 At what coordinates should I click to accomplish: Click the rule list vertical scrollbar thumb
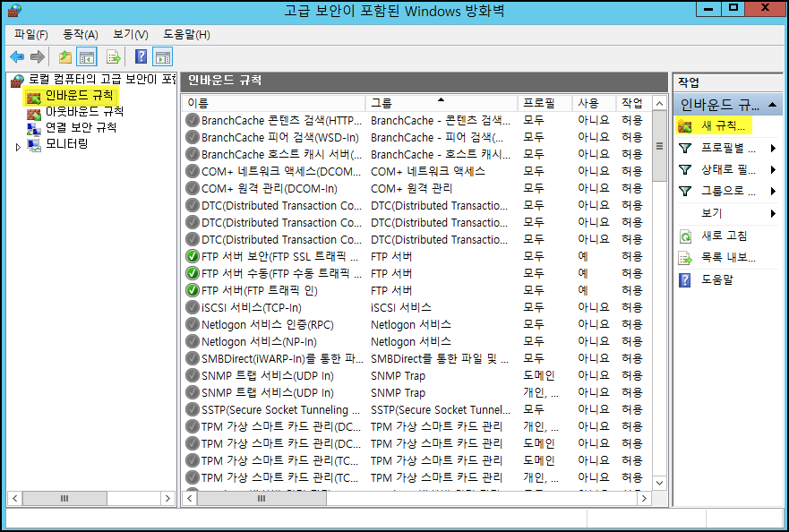[x=659, y=146]
